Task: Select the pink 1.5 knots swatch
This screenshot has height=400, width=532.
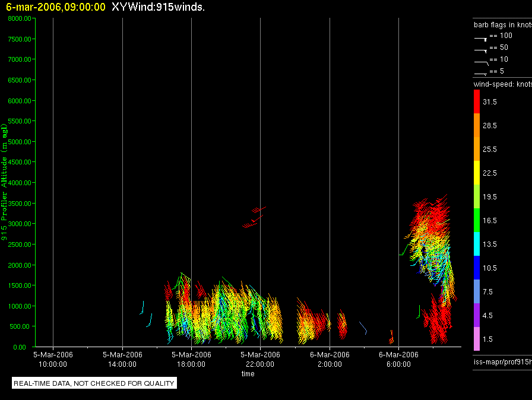Action: pyautogui.click(x=477, y=339)
